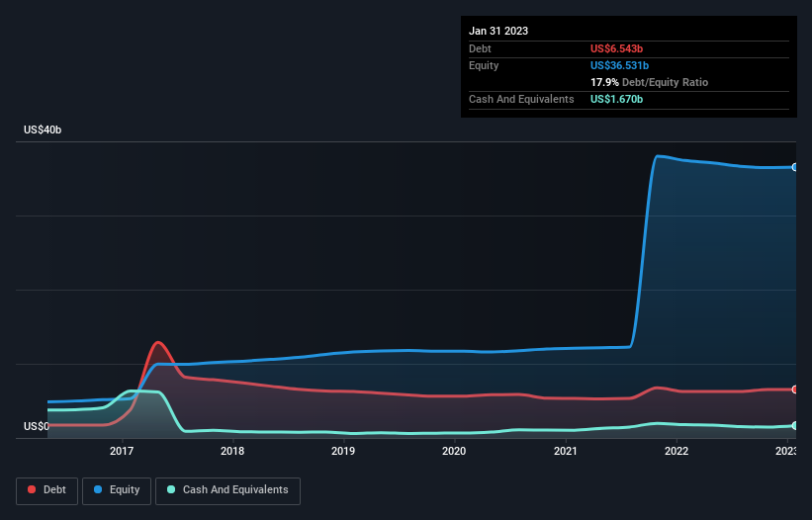
Task: Click the 2018 x-axis year label
Action: (232, 451)
